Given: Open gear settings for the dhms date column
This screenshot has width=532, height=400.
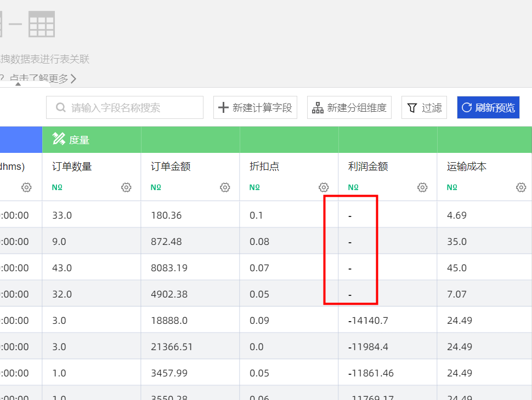Looking at the screenshot, I should (26, 187).
